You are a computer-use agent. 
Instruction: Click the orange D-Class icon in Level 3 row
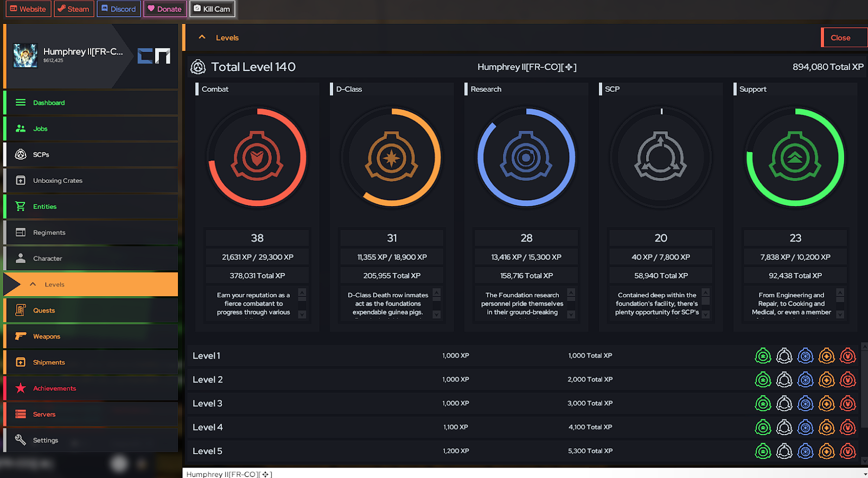tap(827, 404)
